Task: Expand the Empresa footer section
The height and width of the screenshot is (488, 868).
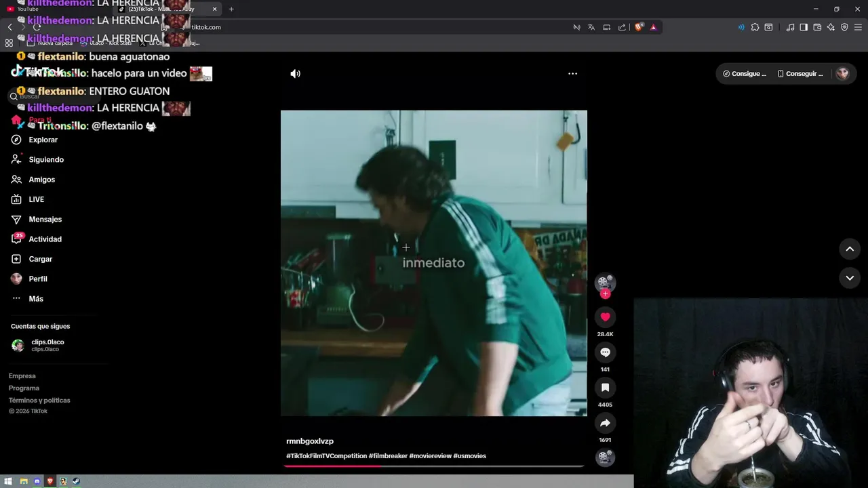Action: (x=22, y=376)
